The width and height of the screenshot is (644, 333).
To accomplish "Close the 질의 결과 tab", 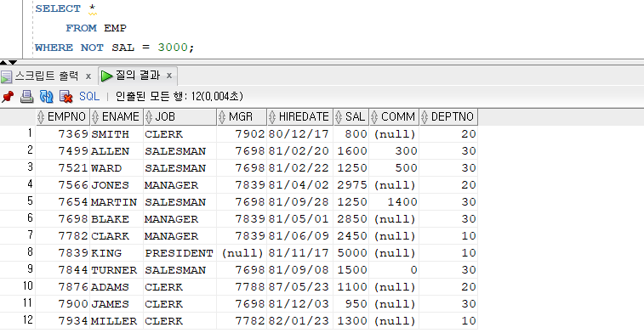I will 168,76.
